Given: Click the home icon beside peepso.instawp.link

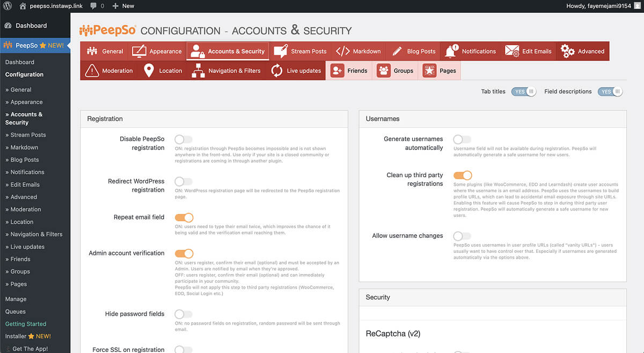Looking at the screenshot, I should coord(23,6).
